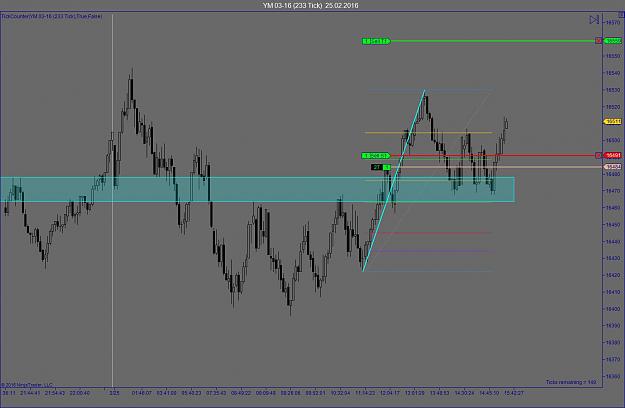Click the YM 03-16 (233 Tick) chart title
The image size is (625, 408).
(311, 6)
